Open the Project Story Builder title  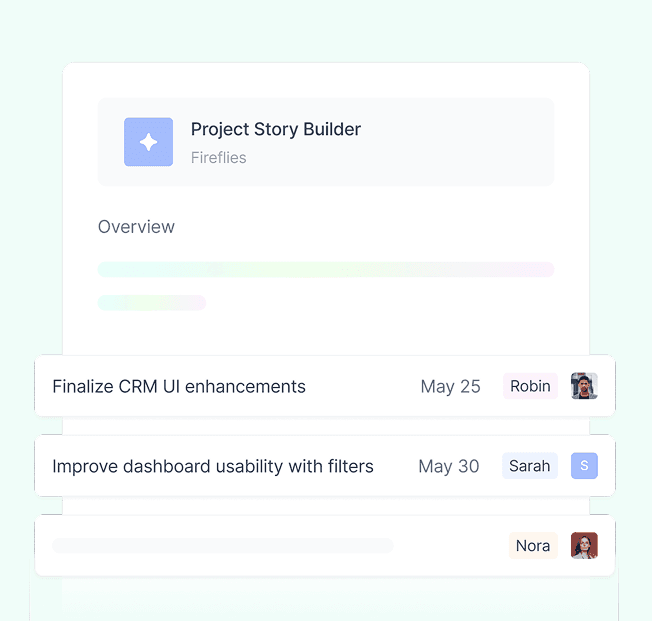coord(276,129)
